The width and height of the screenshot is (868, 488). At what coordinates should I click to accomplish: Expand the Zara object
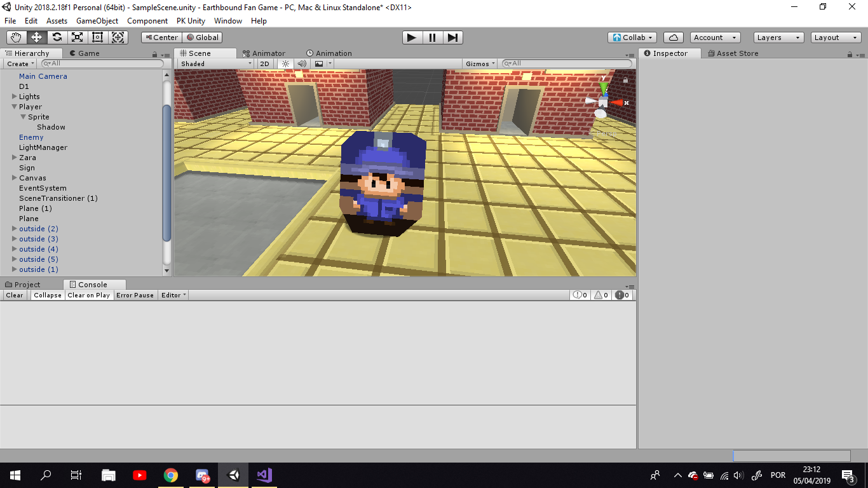click(x=15, y=158)
